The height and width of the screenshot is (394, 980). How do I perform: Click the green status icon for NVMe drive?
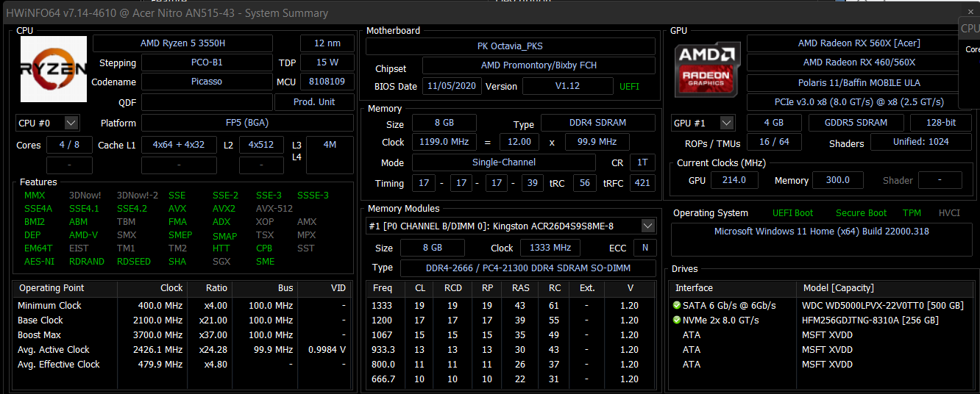677,320
